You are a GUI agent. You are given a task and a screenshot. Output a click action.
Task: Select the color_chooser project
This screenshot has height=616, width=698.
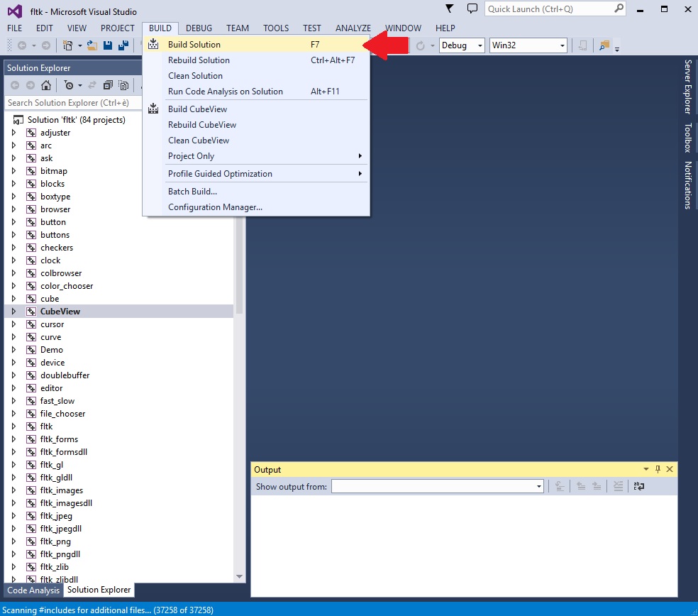tap(67, 286)
